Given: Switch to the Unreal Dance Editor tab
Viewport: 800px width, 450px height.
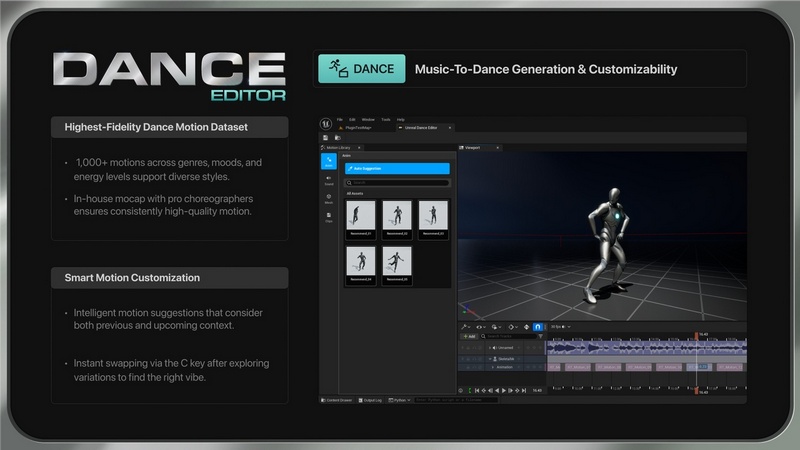Looking at the screenshot, I should pyautogui.click(x=422, y=129).
